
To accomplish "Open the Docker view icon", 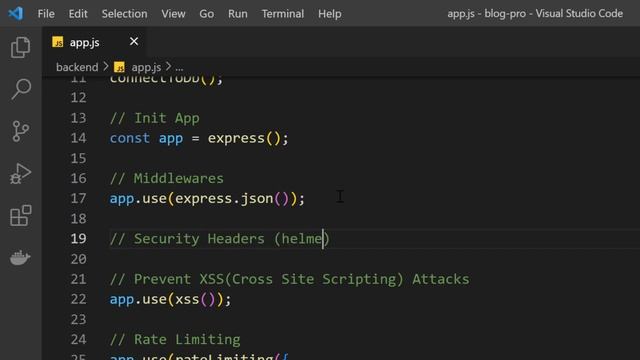I will (20, 258).
